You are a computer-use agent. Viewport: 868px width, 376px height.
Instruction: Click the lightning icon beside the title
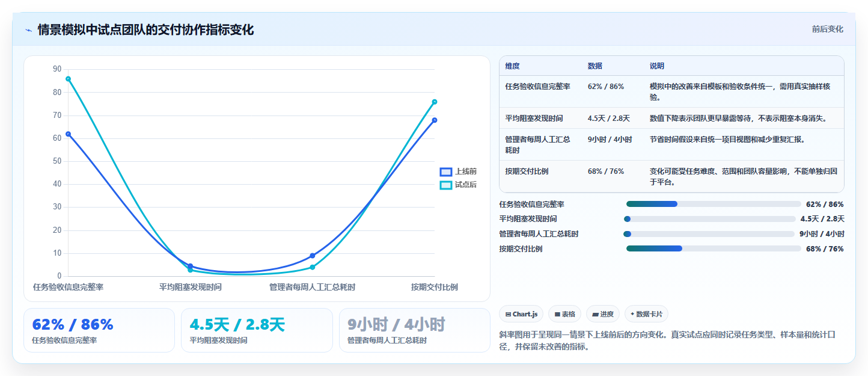coord(28,30)
